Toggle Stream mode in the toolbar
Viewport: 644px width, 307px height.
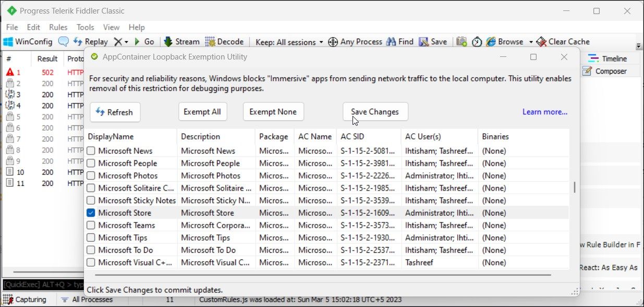(181, 42)
